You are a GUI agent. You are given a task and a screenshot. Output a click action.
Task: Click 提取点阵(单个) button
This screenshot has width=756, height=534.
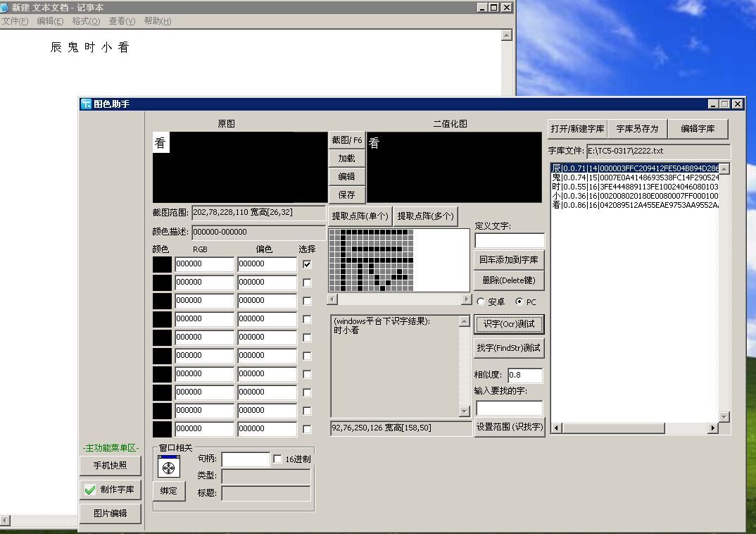(x=360, y=216)
